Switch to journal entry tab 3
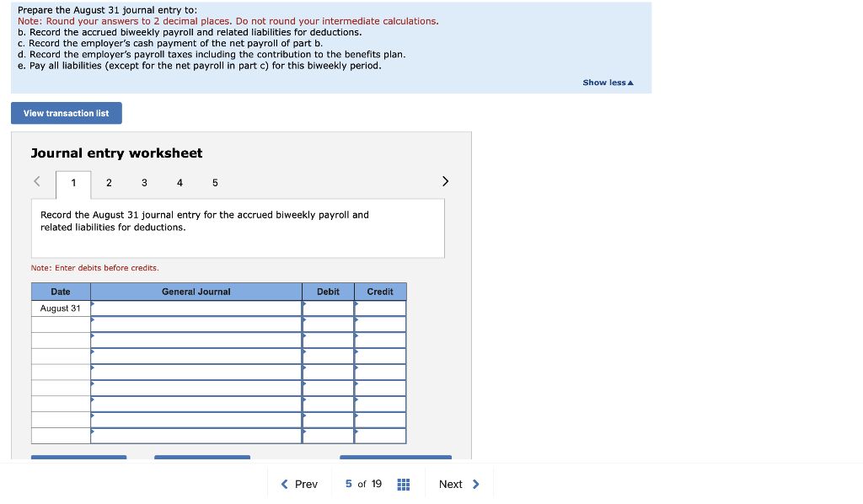The width and height of the screenshot is (863, 504). [144, 183]
